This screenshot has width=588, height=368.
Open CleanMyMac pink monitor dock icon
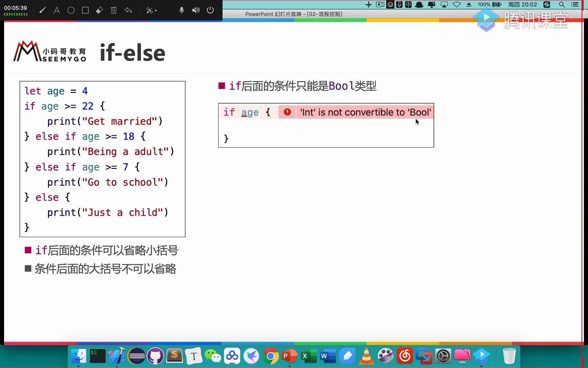click(x=462, y=356)
